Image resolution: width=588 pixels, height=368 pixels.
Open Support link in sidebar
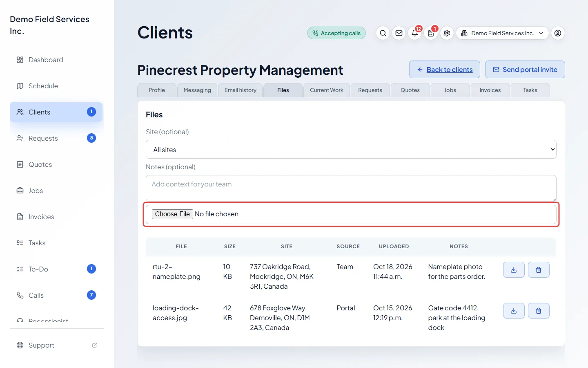click(x=56, y=345)
